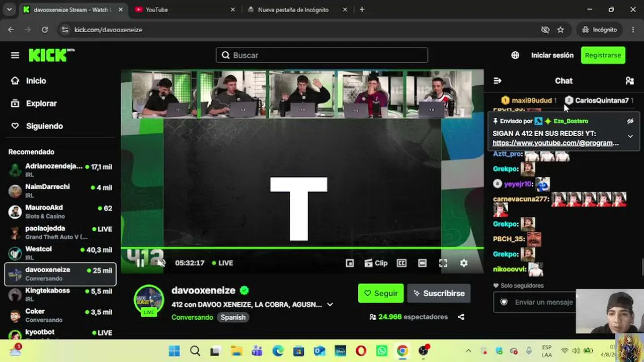Click the LIVE indicator in the player

[222, 263]
